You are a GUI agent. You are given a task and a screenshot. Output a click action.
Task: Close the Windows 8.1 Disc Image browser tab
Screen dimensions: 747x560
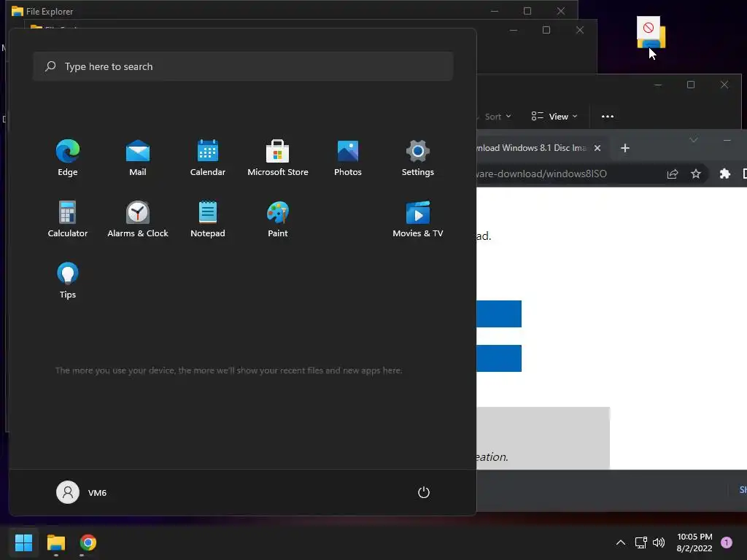[597, 148]
